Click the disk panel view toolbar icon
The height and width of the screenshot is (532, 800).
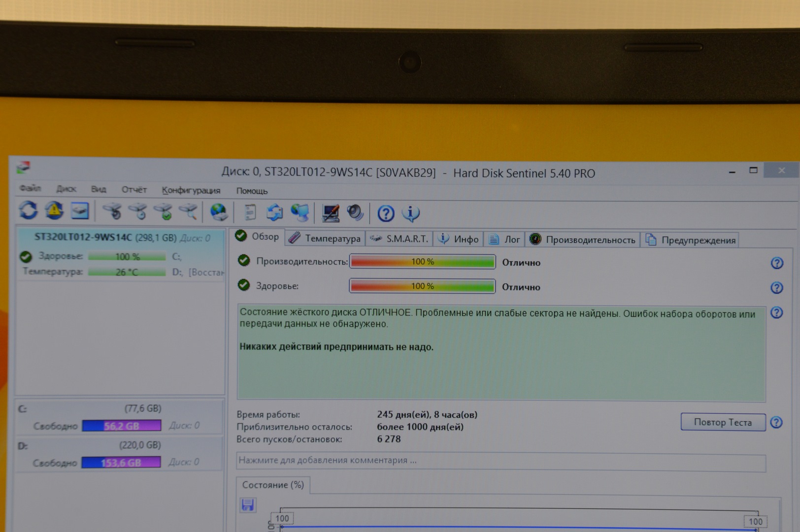[80, 211]
